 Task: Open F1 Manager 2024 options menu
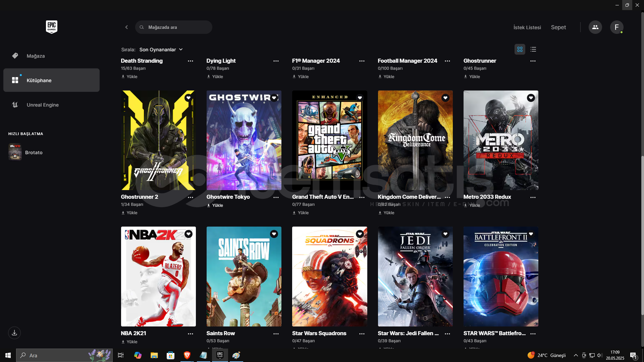[362, 61]
